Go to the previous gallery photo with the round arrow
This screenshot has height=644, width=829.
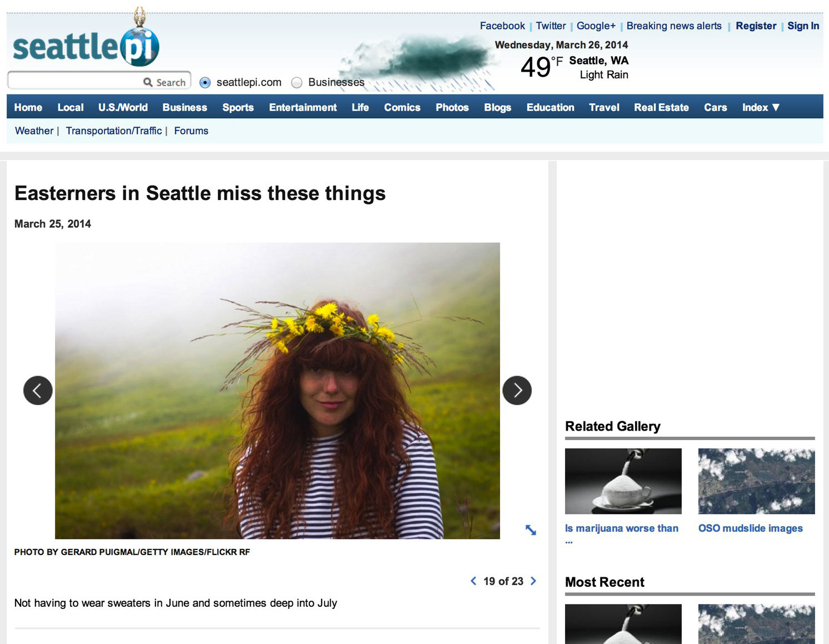[38, 391]
